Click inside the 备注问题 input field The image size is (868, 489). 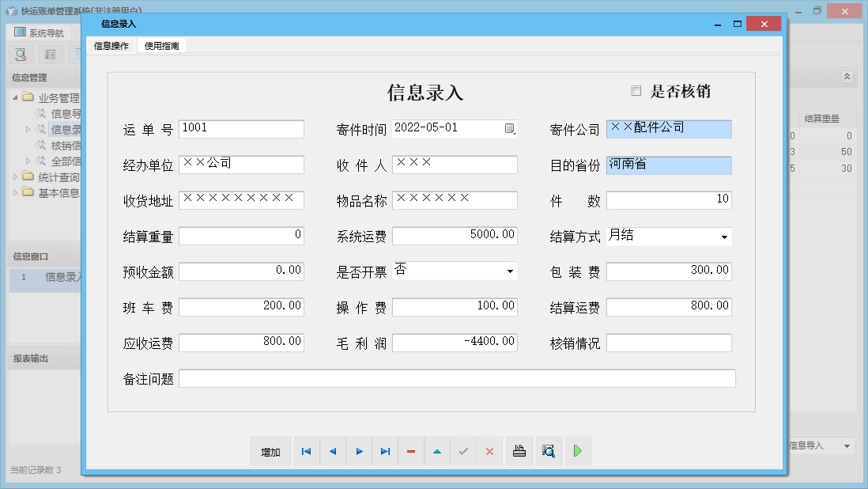459,378
